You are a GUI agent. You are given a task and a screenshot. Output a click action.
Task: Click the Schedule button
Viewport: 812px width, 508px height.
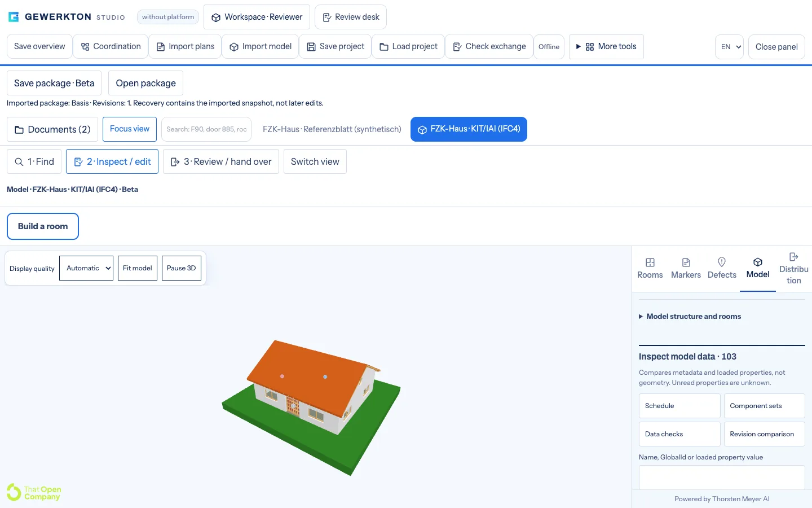coord(679,406)
